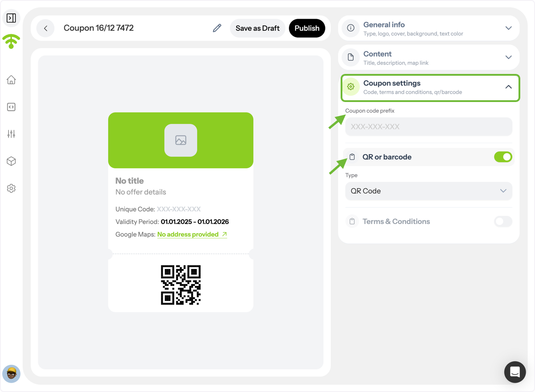Click the Unique Code XXX-XXX-XXX placeholder
Screen dimensions: 535x392
click(x=179, y=209)
